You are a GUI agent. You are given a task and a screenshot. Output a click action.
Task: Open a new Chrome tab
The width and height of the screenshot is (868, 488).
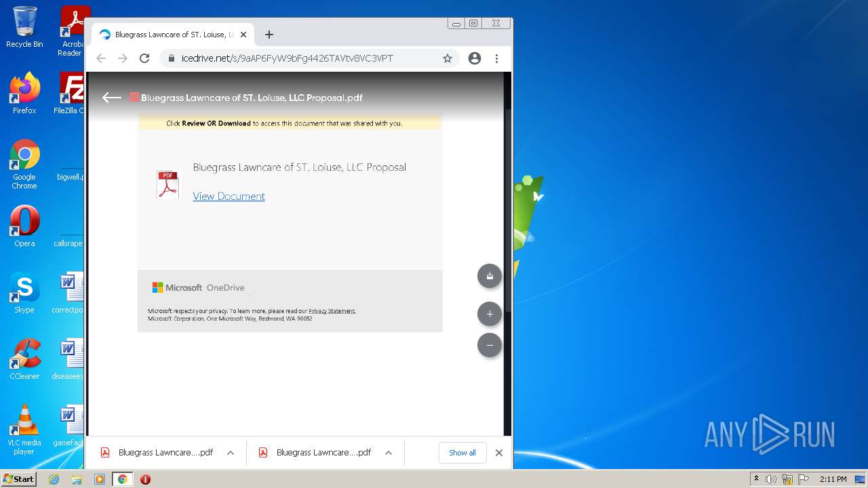pyautogui.click(x=269, y=35)
